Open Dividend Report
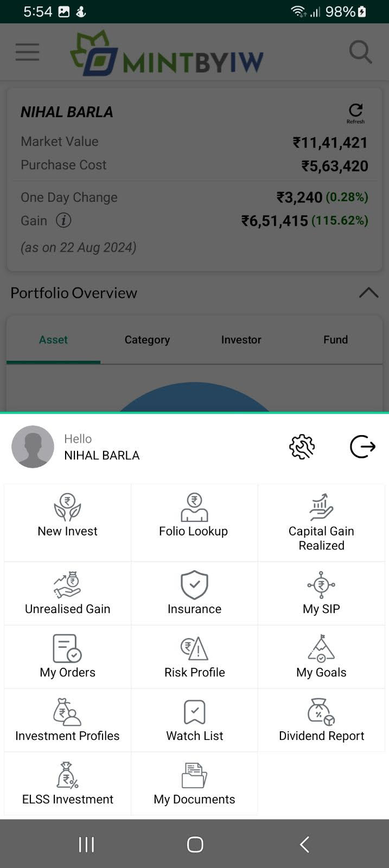This screenshot has height=868, width=389. (321, 720)
